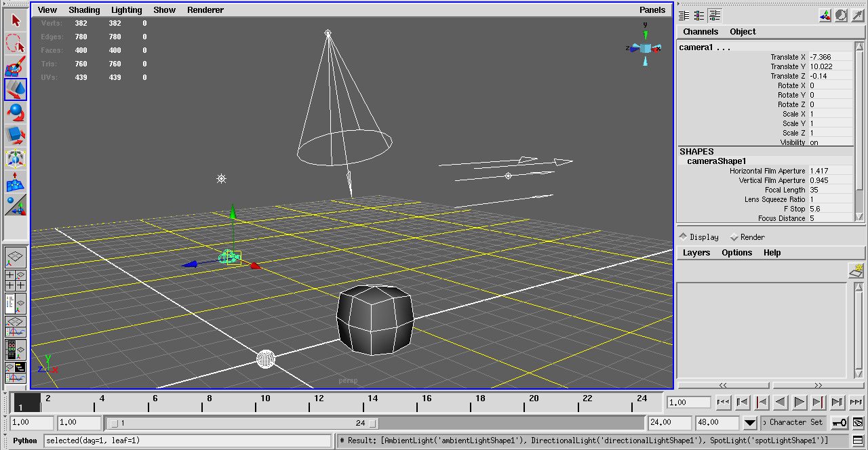Show the Channel Box layer editor icon
The width and height of the screenshot is (868, 450).
(714, 16)
